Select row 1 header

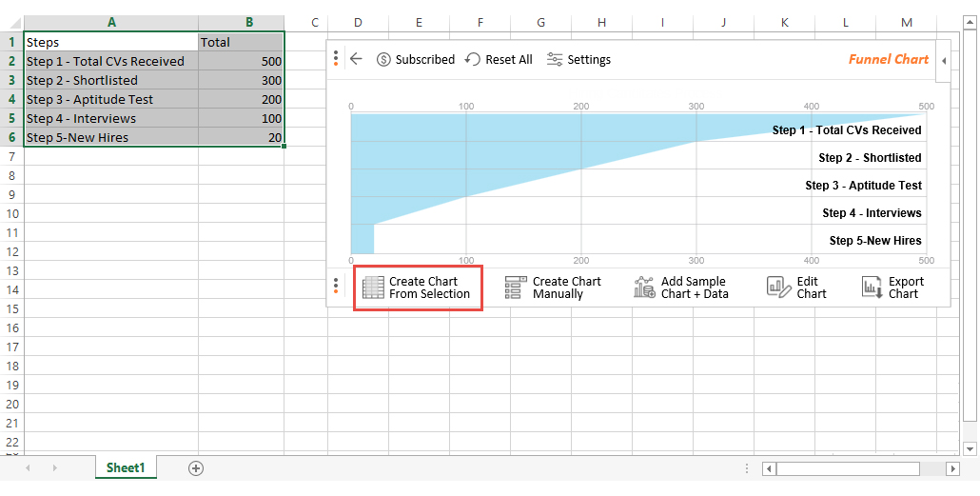[11, 42]
